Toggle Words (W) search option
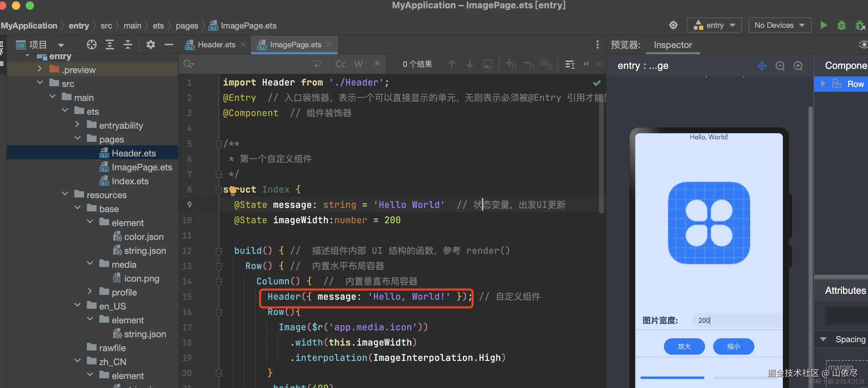Screen dimensions: 868x388 358,64
